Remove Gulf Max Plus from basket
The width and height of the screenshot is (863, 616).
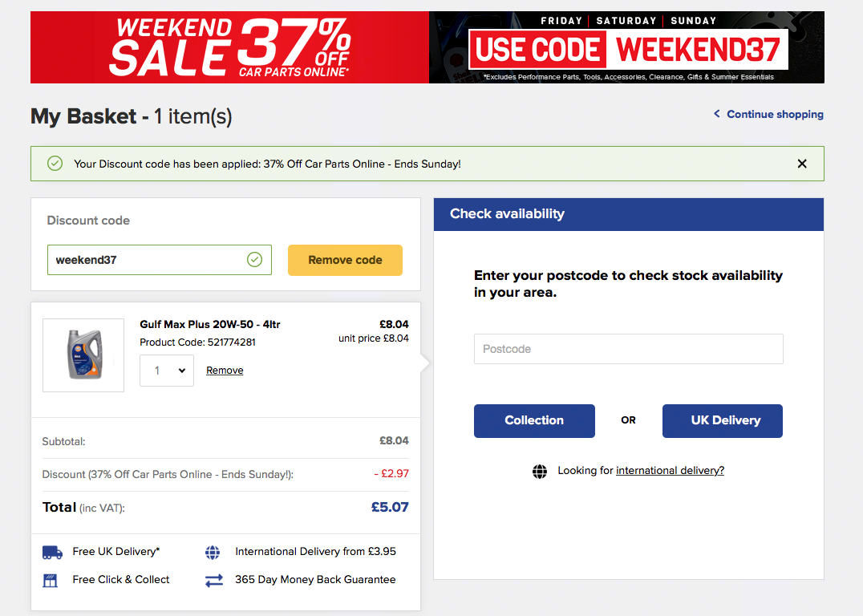(225, 371)
